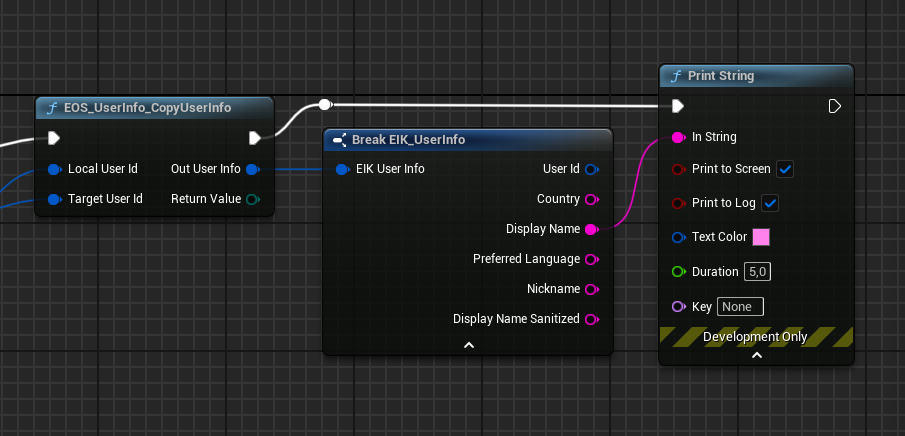Toggle the Print to Screen checkbox
Viewport: 905px width, 436px height.
(785, 169)
